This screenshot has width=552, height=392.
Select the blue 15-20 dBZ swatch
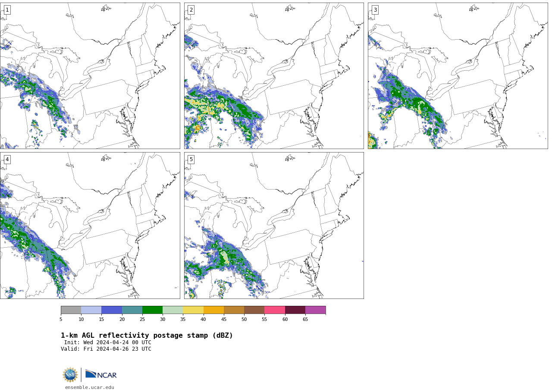pos(112,310)
